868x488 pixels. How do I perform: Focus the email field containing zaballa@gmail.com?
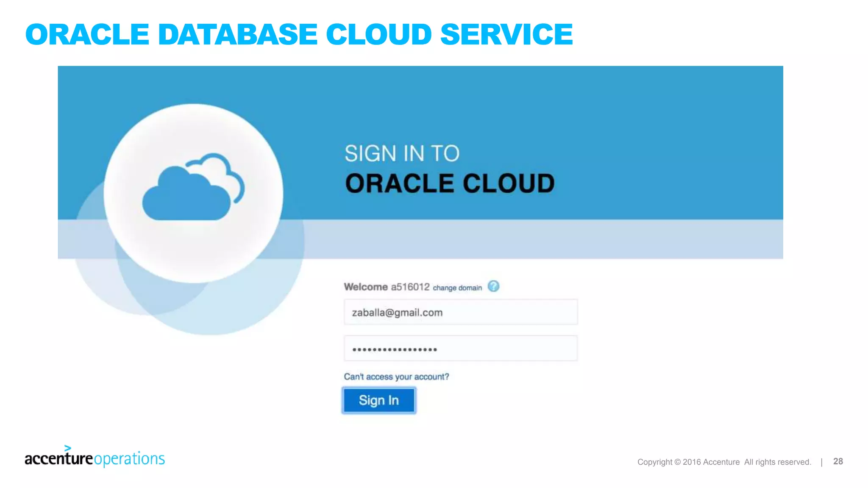(x=461, y=312)
